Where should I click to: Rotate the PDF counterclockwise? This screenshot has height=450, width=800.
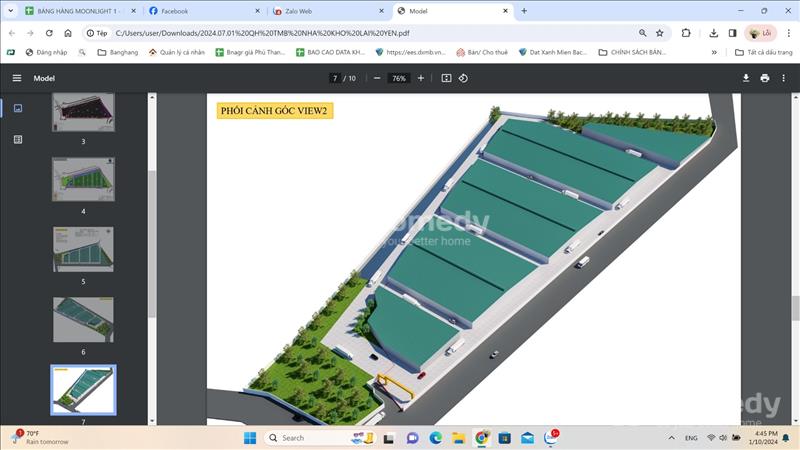tap(463, 78)
